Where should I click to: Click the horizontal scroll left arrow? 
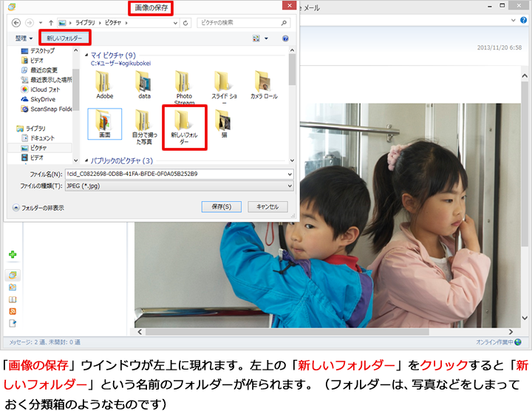140,332
